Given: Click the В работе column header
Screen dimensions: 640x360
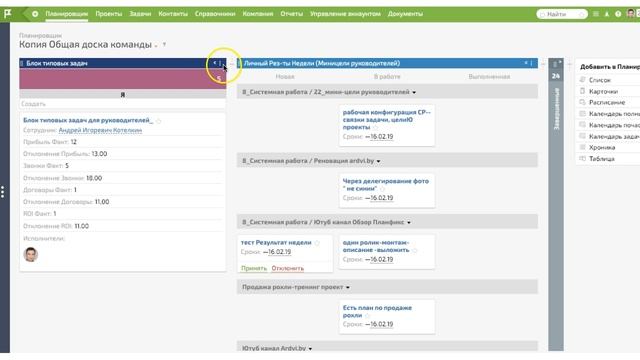Looking at the screenshot, I should pyautogui.click(x=387, y=77).
